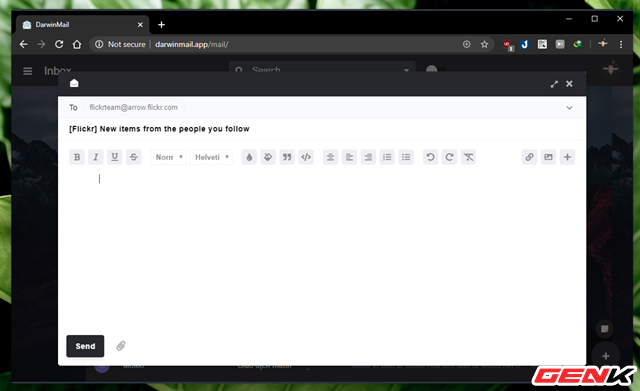Bookmark this page with star
The width and height of the screenshot is (640, 391).
pos(484,44)
